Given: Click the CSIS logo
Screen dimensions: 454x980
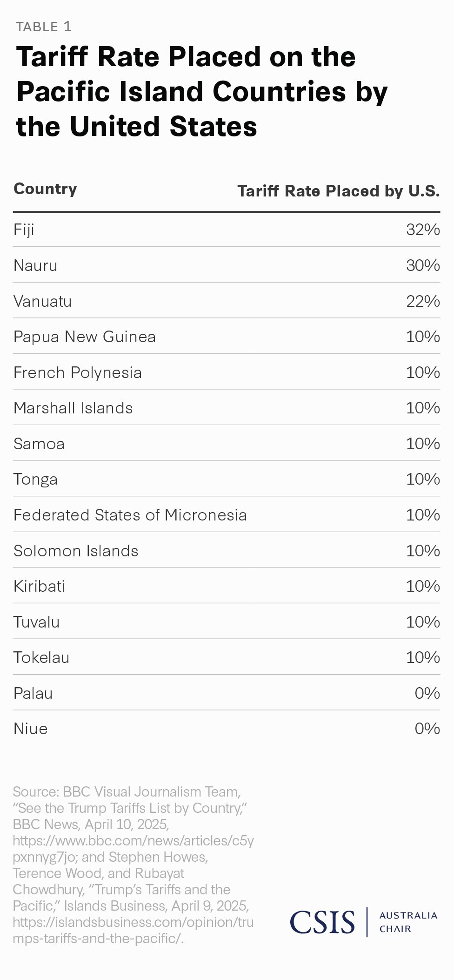Looking at the screenshot, I should [x=322, y=922].
